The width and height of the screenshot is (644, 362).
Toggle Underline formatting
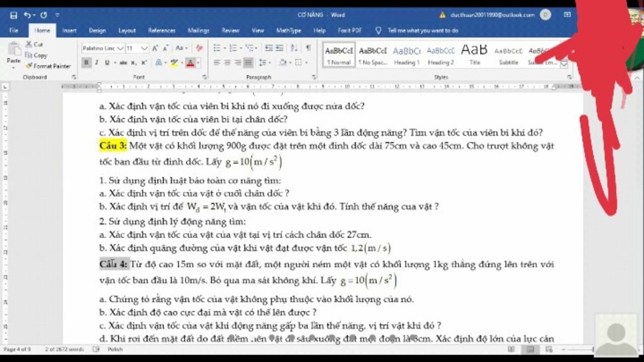click(x=107, y=63)
